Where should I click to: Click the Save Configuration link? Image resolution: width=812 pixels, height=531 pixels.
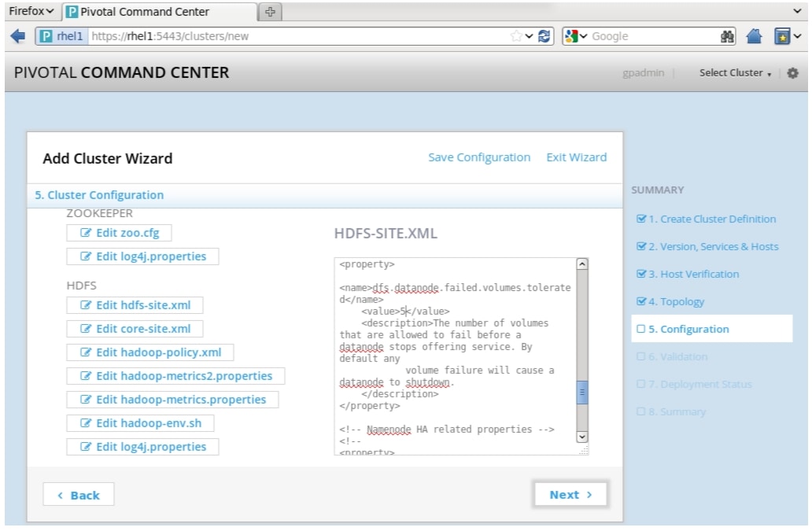coord(479,157)
